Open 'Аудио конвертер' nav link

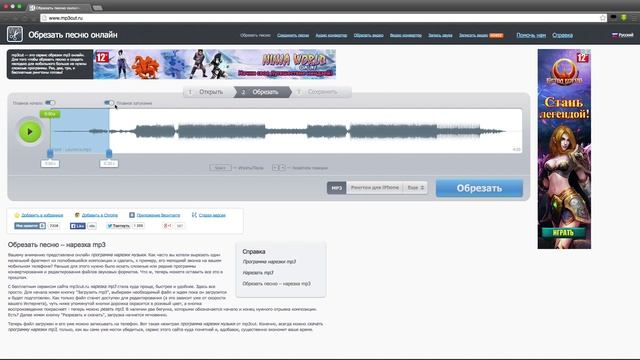point(331,36)
